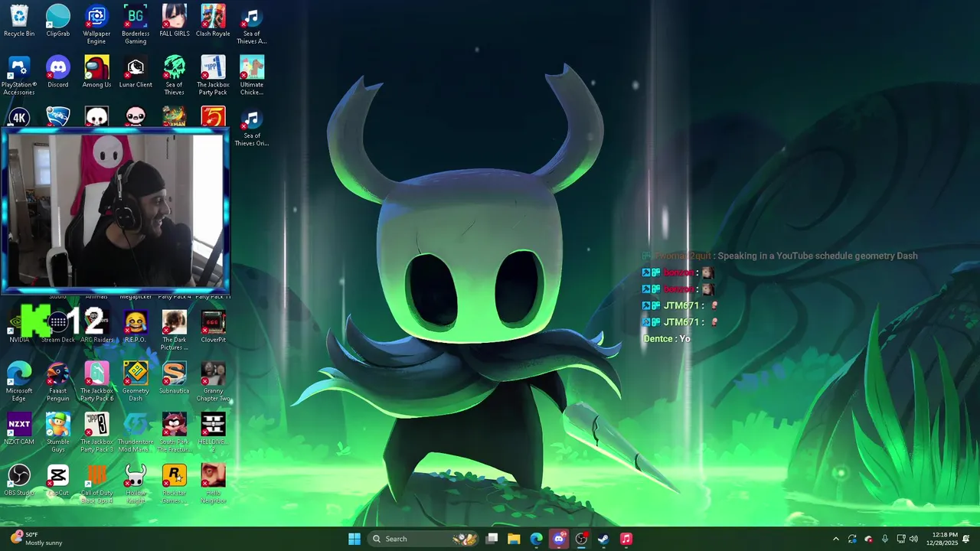980x551 pixels.
Task: Open OBS Studio from the desktop
Action: click(x=19, y=480)
